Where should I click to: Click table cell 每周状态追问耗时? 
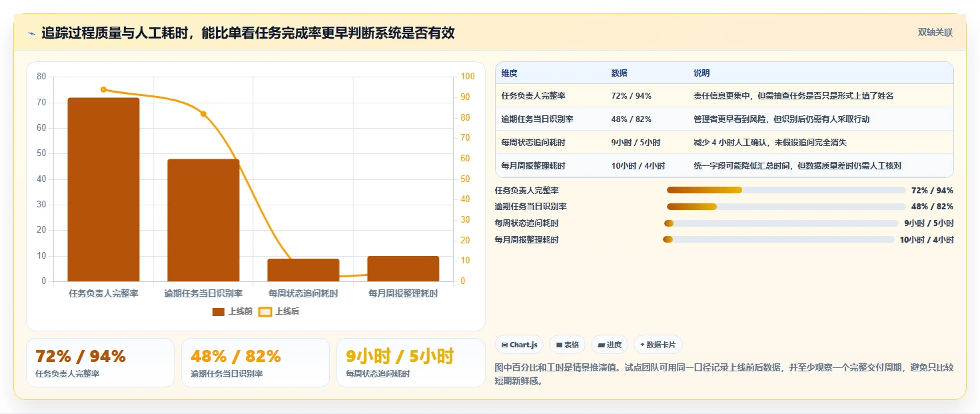534,143
